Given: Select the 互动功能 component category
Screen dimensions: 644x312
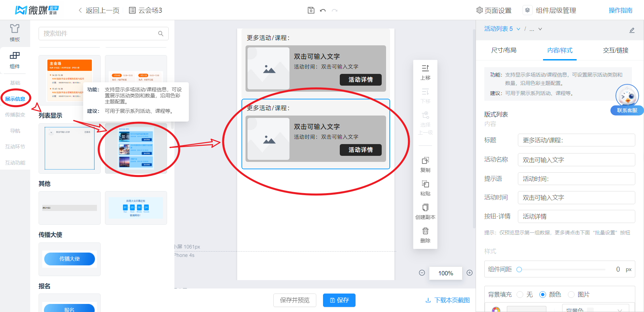Looking at the screenshot, I should (15, 163).
